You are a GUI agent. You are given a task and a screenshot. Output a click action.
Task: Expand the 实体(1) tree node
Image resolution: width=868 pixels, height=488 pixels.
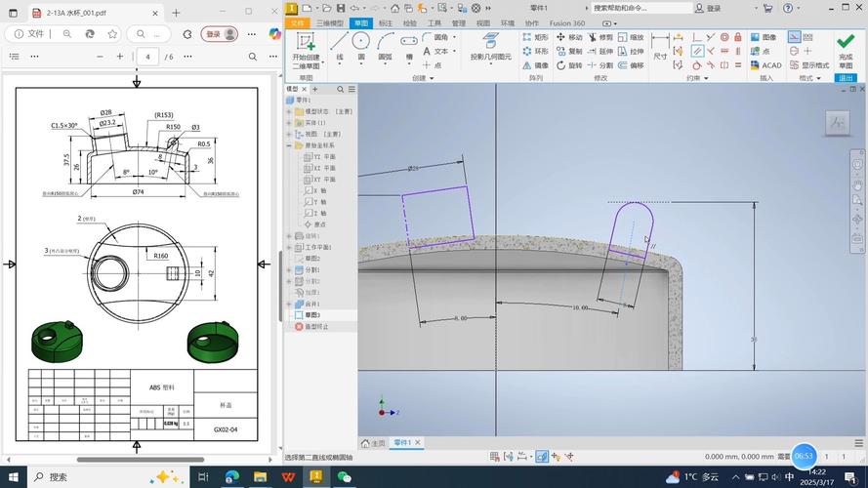(x=289, y=123)
